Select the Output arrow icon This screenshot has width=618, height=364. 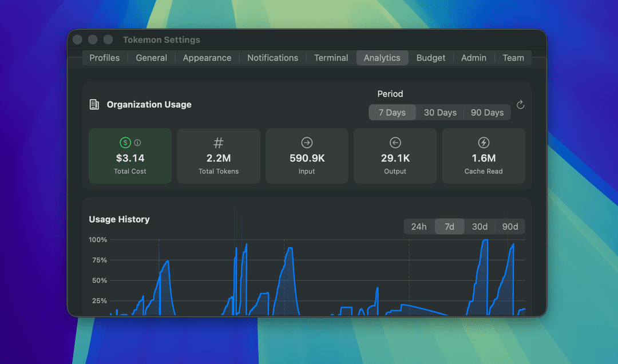pyautogui.click(x=395, y=143)
